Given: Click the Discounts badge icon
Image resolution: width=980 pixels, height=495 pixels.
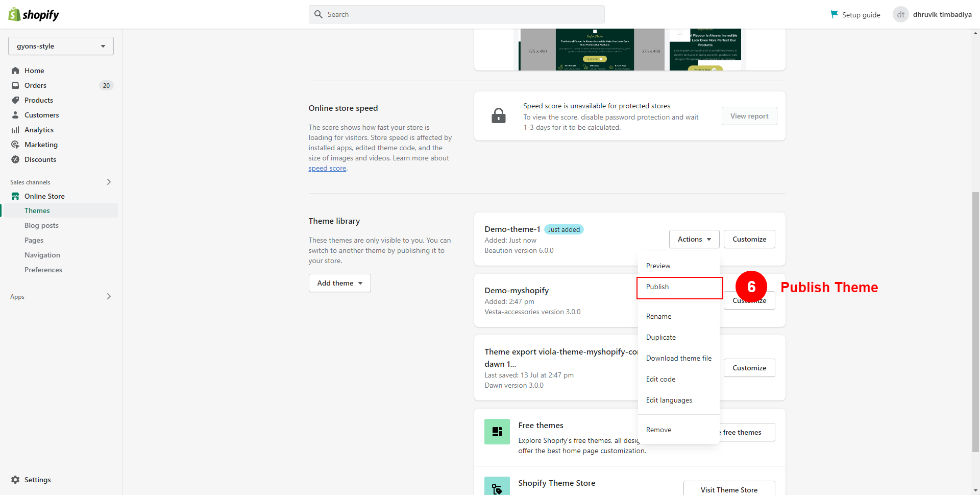Looking at the screenshot, I should [15, 159].
